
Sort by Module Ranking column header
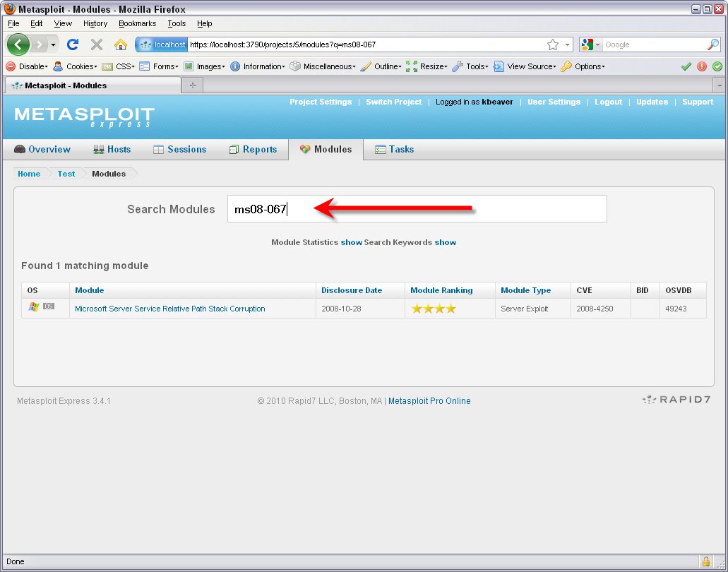[441, 290]
